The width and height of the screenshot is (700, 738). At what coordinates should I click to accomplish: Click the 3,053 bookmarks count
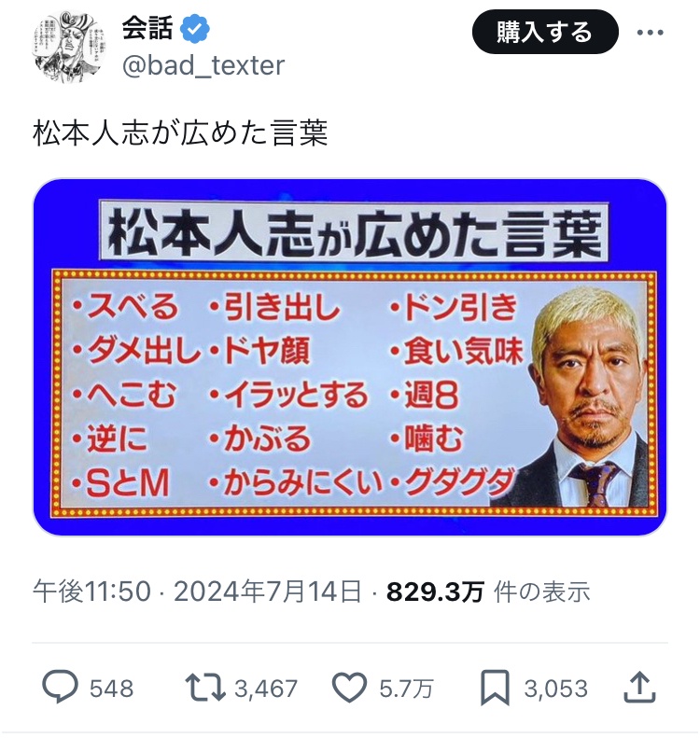pyautogui.click(x=556, y=689)
